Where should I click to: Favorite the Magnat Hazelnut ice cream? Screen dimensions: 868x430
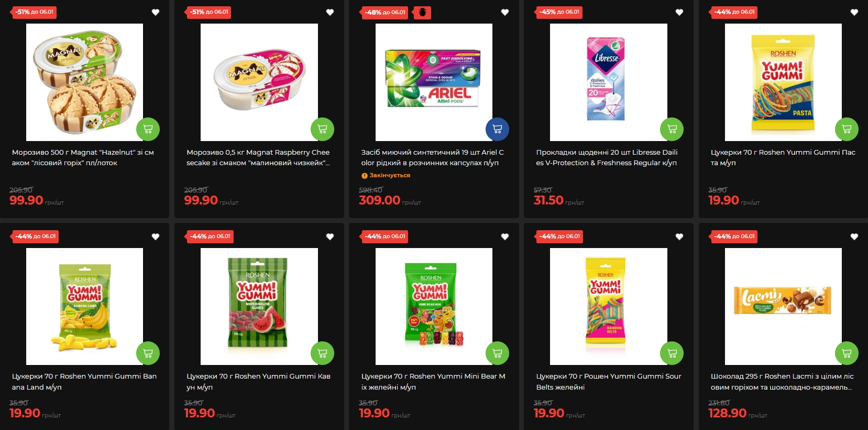click(156, 12)
